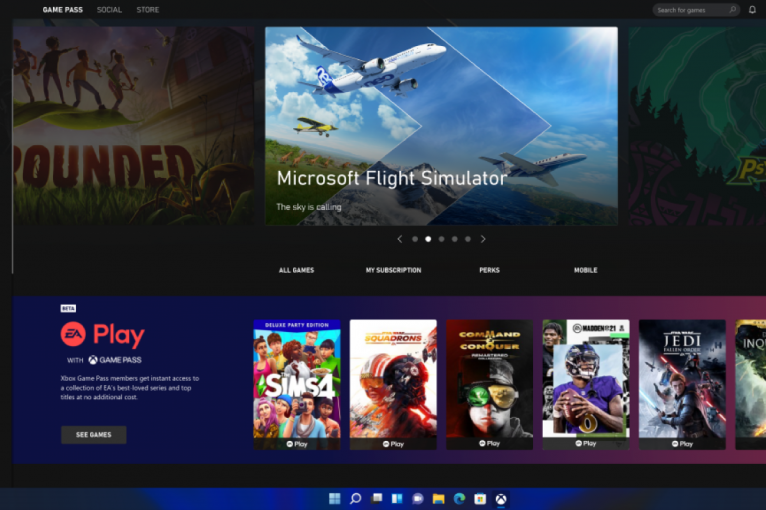Click the search magnifier icon in search box

[733, 10]
